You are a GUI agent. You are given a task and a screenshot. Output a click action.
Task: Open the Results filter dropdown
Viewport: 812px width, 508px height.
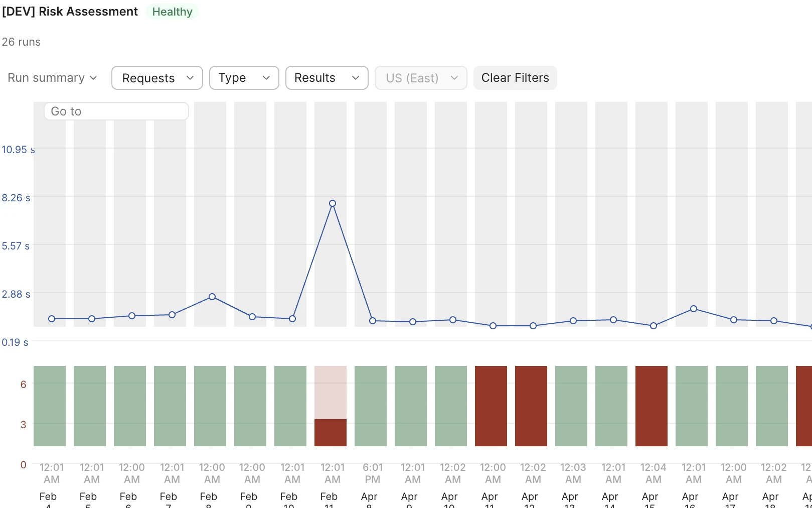pos(327,78)
